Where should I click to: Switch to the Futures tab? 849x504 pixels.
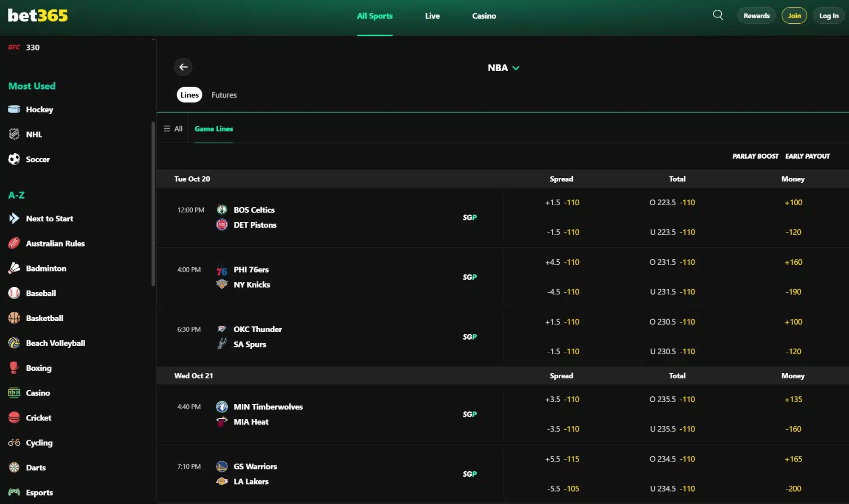click(x=224, y=95)
